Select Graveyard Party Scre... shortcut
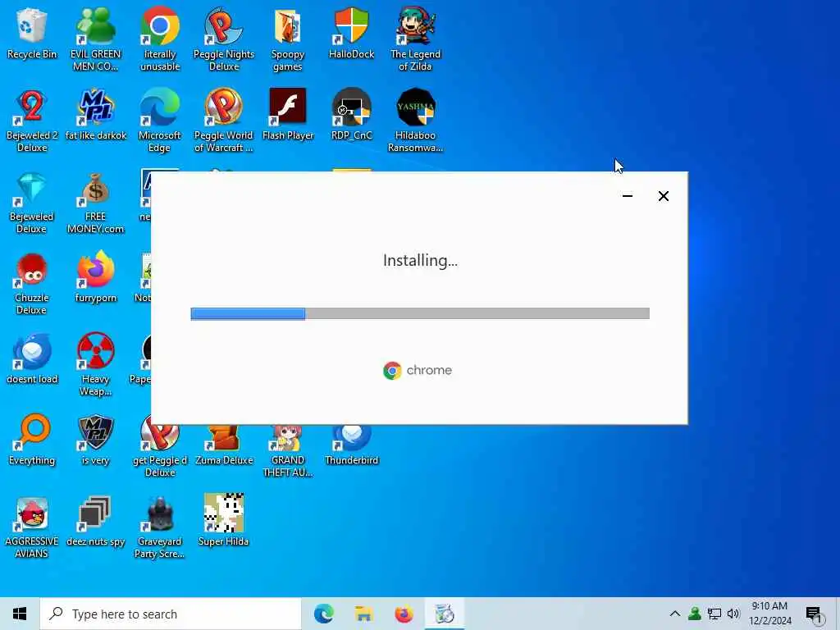840x630 pixels. [160, 527]
